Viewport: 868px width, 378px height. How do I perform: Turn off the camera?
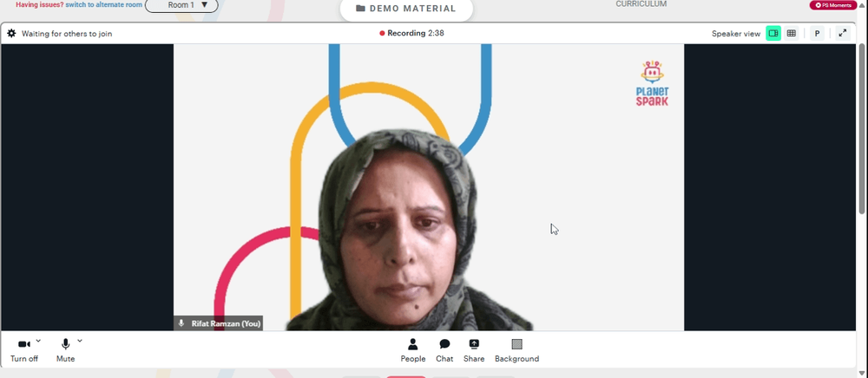24,350
